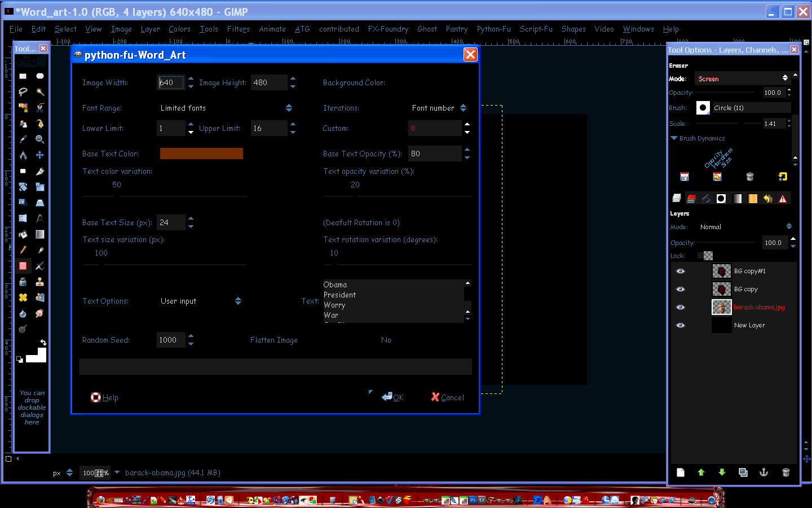Select the Pencil tool
This screenshot has height=508, width=812.
pyautogui.click(x=23, y=249)
